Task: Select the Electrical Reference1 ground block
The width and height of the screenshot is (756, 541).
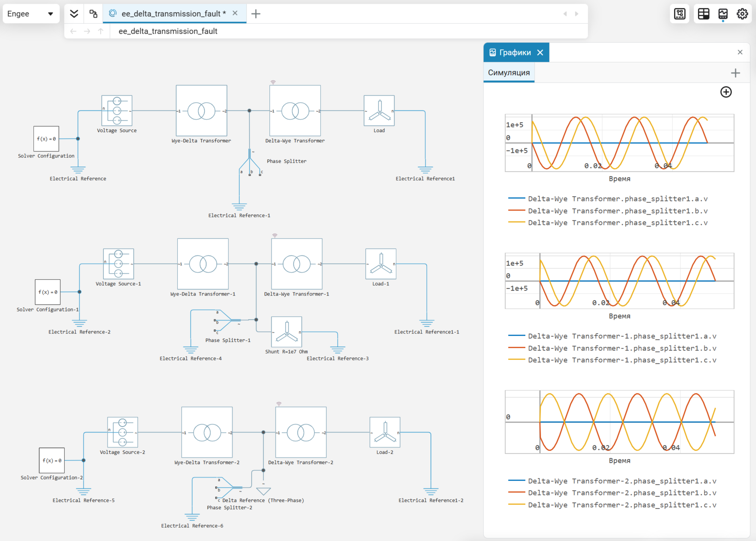Action: (425, 169)
